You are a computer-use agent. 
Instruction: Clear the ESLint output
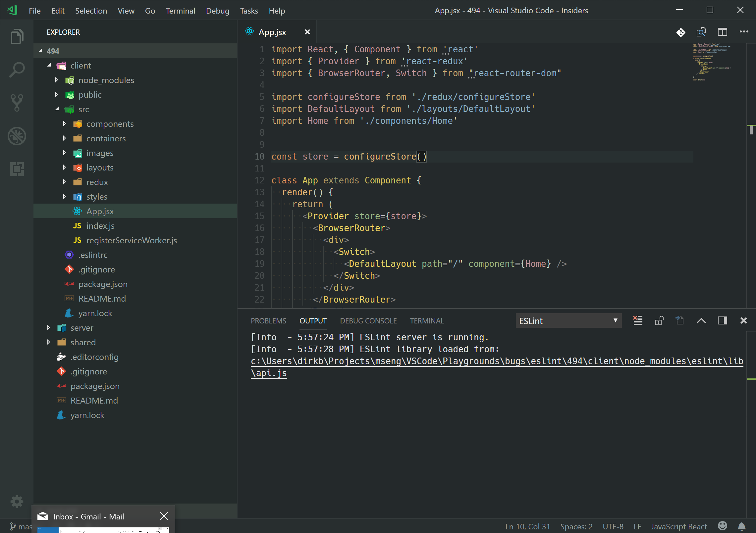tap(637, 320)
